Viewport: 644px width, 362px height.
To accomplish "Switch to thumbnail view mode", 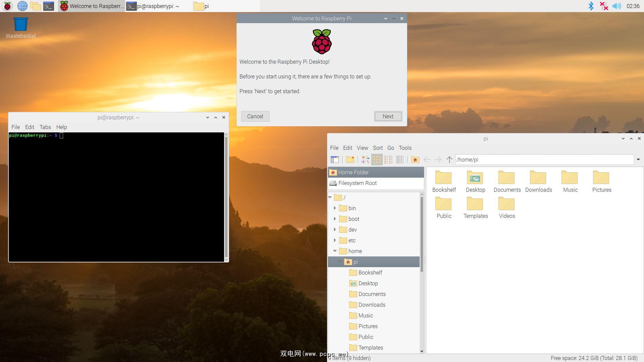I will [x=365, y=160].
